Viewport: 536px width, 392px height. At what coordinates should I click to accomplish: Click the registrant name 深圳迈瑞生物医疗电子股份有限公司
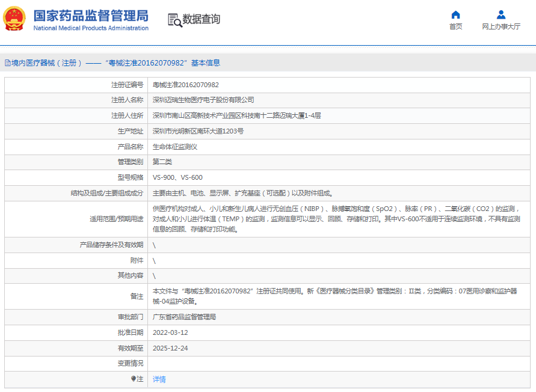[x=203, y=100]
